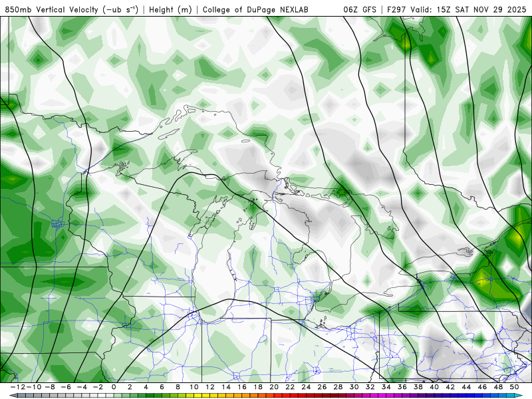Image resolution: width=532 pixels, height=399 pixels.
Task: Click the "34" color scale label
Action: click(x=386, y=387)
